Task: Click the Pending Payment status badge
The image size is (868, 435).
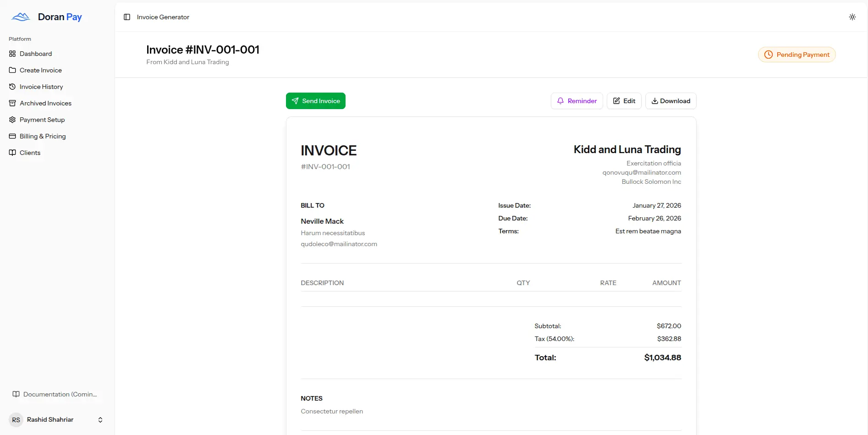Action: tap(797, 55)
